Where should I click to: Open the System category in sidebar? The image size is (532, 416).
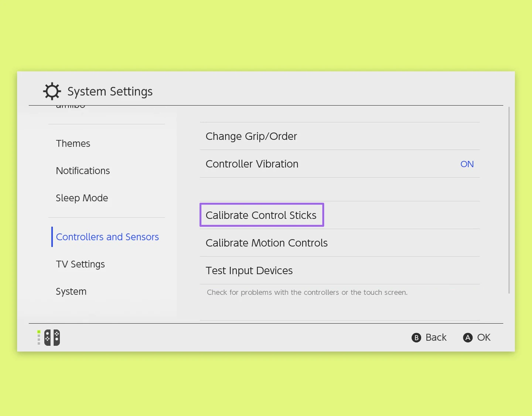pyautogui.click(x=71, y=292)
